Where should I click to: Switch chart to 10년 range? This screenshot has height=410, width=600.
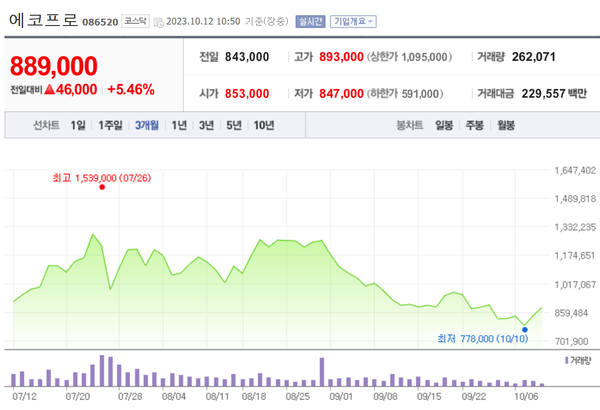[x=264, y=125]
